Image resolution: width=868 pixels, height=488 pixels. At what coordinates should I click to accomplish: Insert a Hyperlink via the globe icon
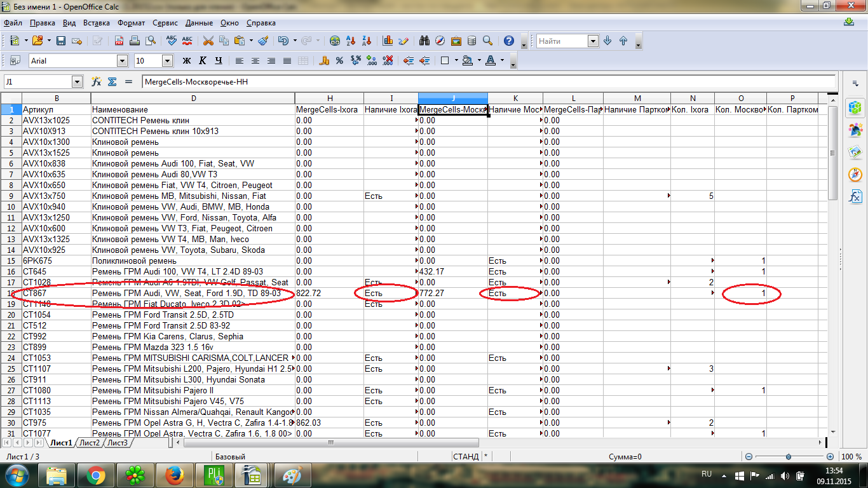point(335,41)
